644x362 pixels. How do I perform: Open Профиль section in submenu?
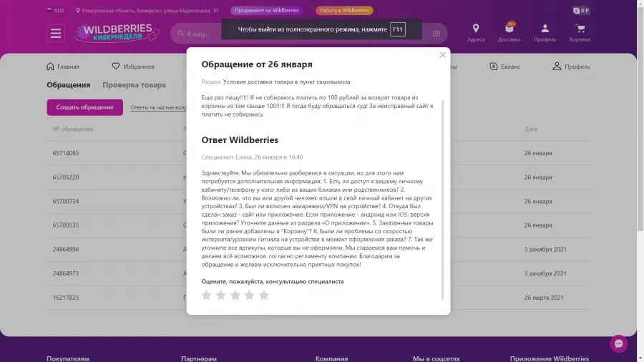[x=571, y=67]
